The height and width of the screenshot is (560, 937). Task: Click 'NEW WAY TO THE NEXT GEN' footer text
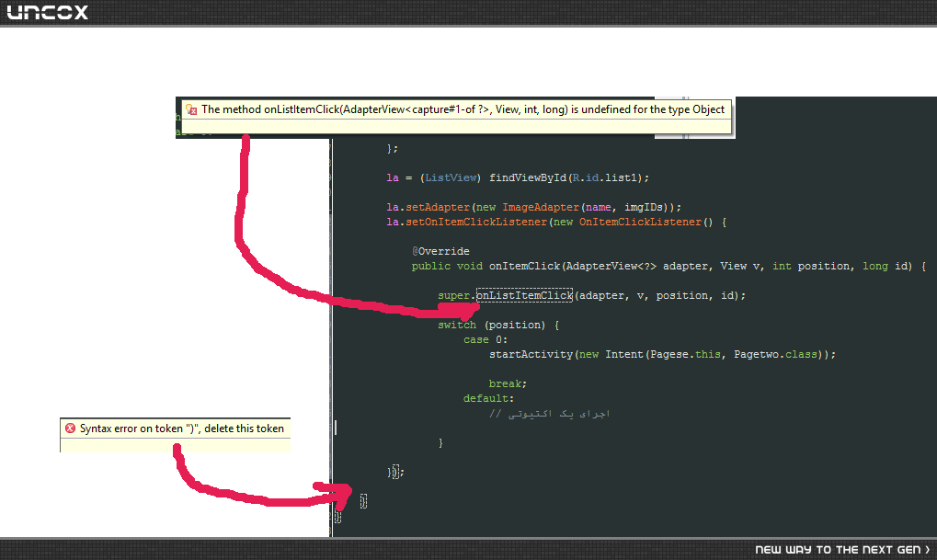tap(842, 549)
